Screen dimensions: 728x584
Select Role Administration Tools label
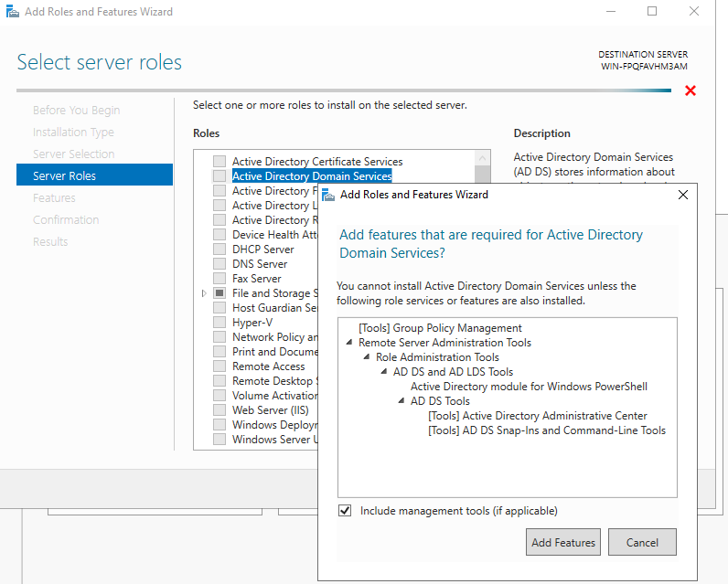tap(437, 357)
